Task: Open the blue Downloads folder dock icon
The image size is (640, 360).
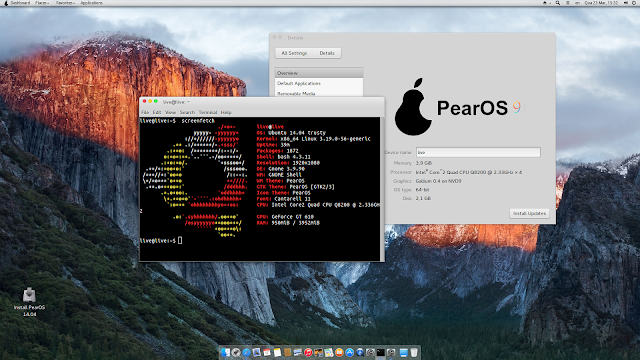Action: [x=404, y=353]
